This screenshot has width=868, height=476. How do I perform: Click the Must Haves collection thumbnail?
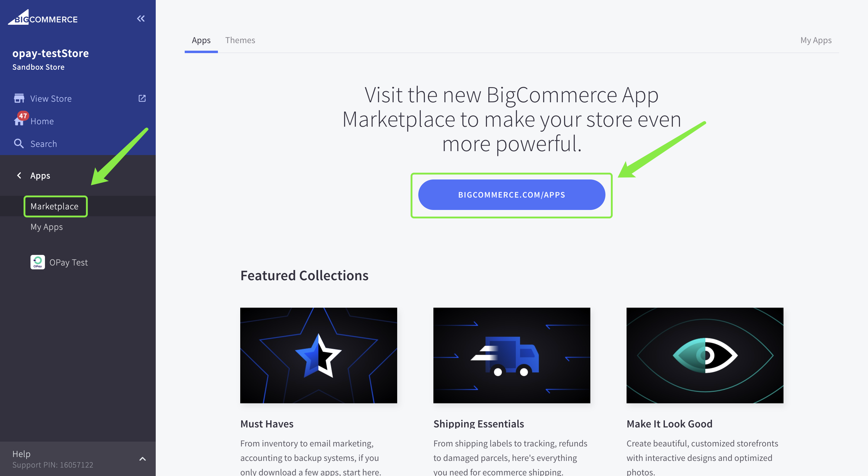coord(318,355)
